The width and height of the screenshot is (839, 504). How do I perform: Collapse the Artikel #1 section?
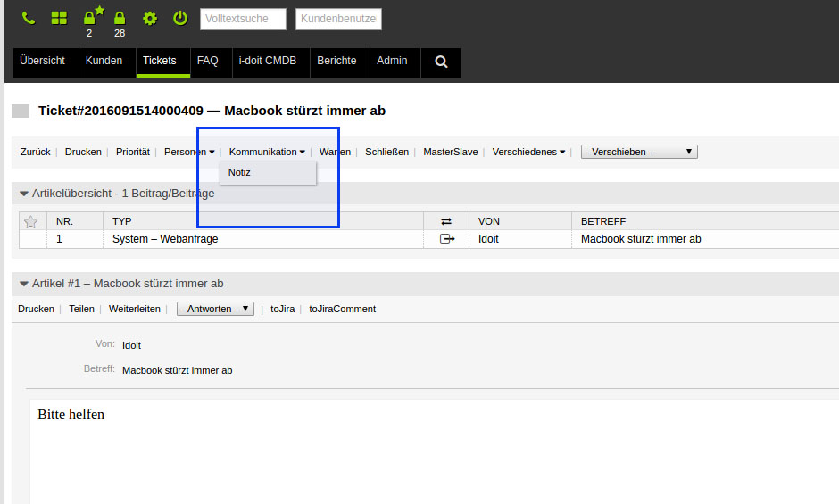click(x=23, y=284)
